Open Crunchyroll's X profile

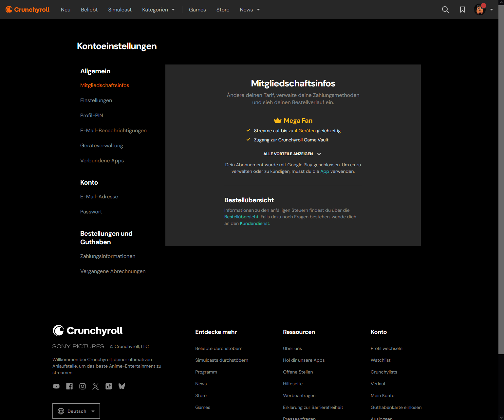[x=95, y=386]
